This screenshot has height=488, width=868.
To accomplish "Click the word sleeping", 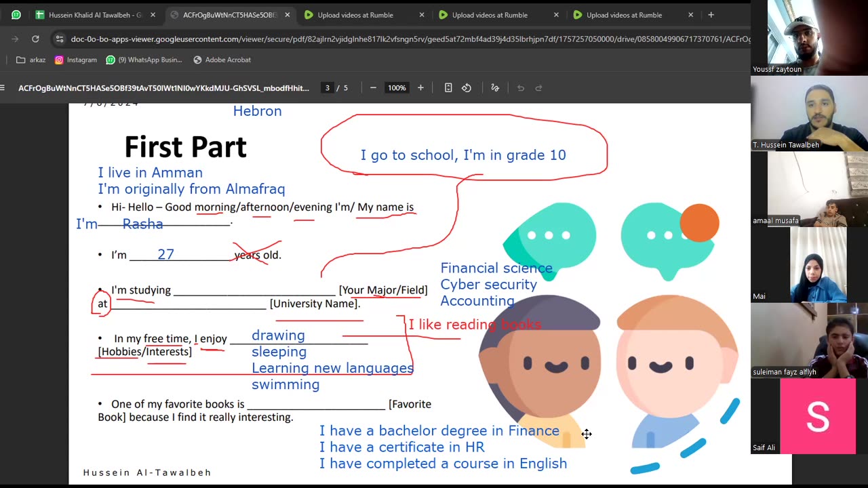I will [x=279, y=352].
